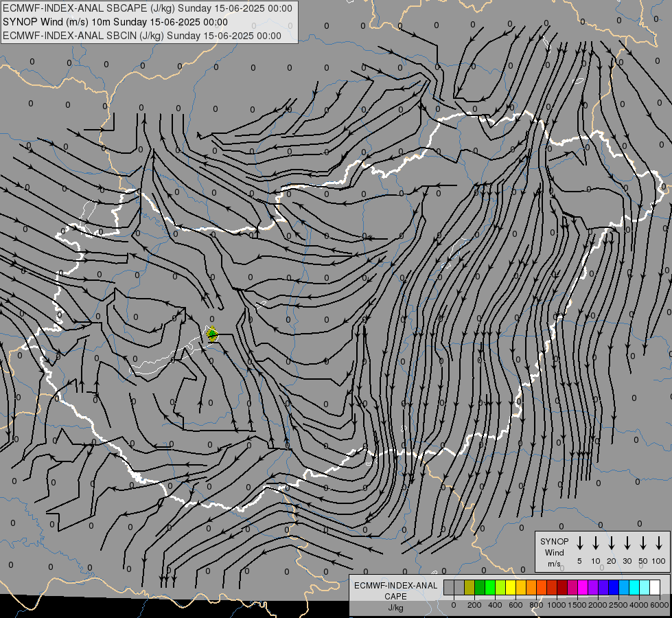Pick the white CAPE swatch near 6000
672x618 pixels.
pyautogui.click(x=654, y=588)
